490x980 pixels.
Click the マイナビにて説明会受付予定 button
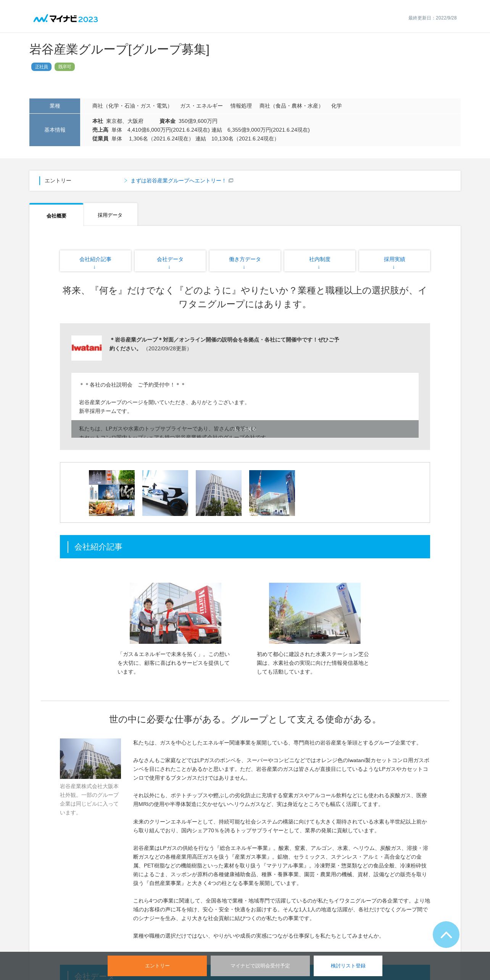[x=260, y=965]
